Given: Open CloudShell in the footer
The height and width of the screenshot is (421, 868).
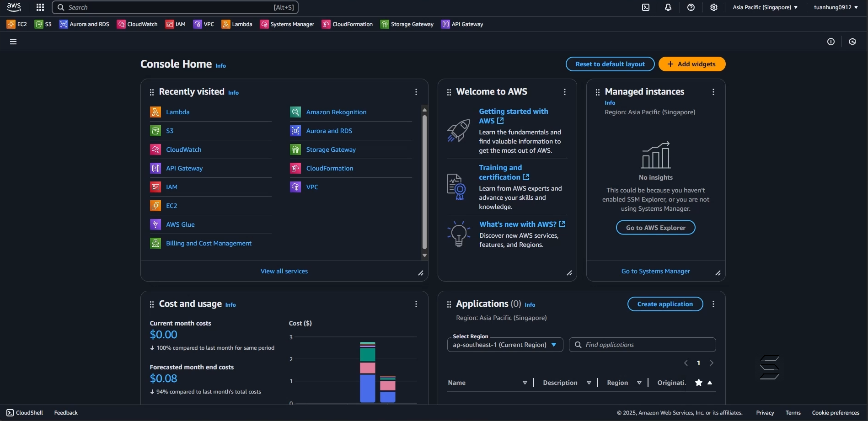Looking at the screenshot, I should (x=25, y=413).
